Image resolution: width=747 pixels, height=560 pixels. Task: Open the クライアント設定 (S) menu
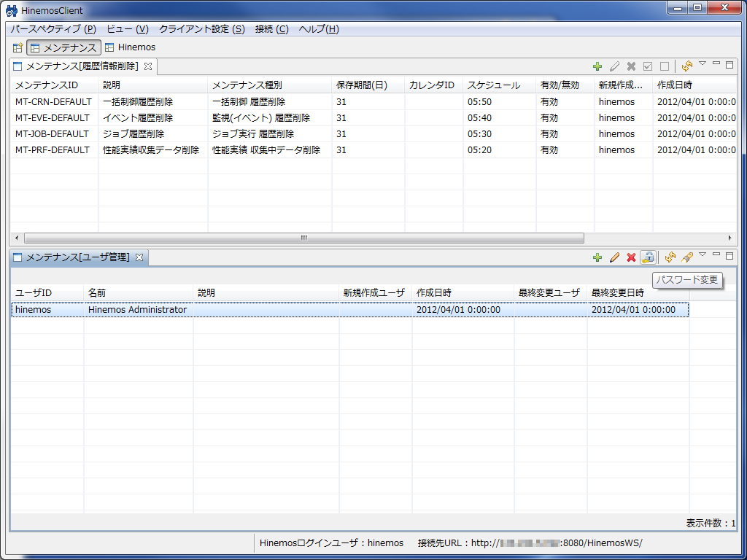tap(202, 29)
